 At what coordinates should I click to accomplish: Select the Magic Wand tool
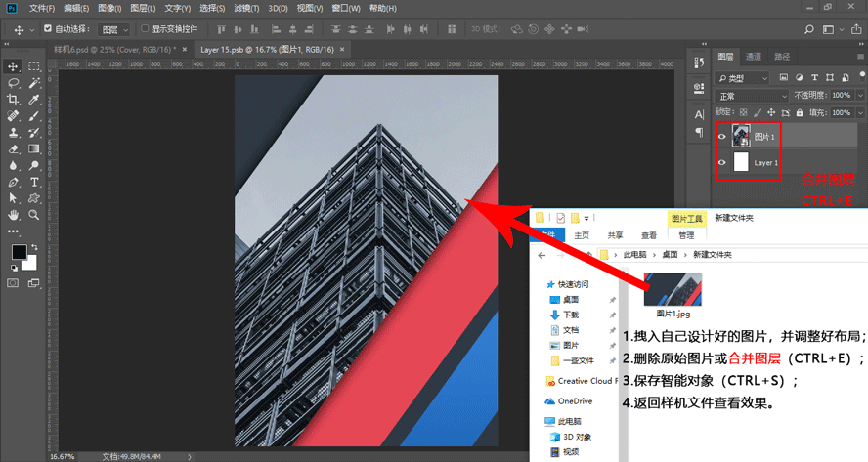coord(34,83)
